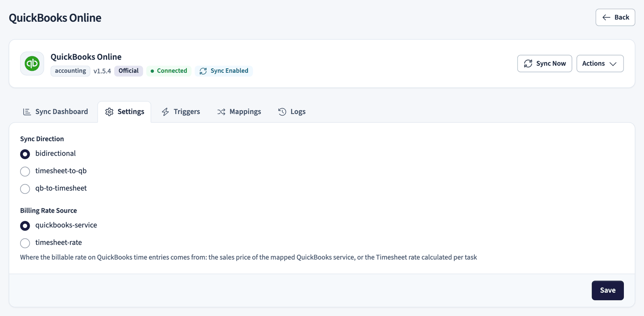The image size is (644, 316).
Task: Click the Billing Rate Source heading
Action: [48, 210]
